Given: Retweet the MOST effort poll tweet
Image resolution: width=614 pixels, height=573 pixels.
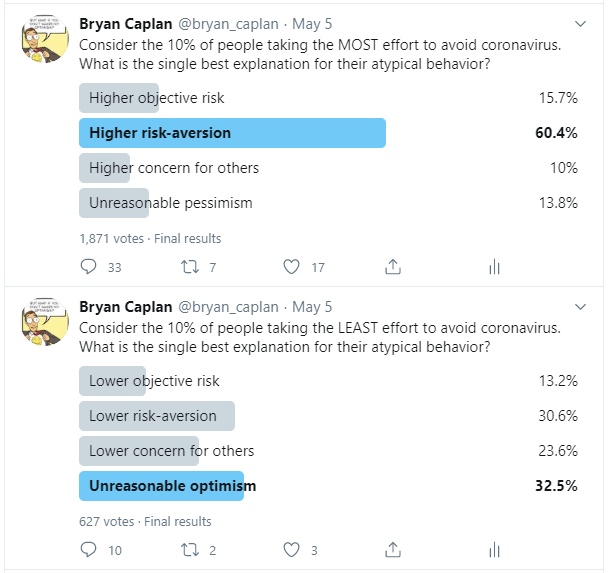Looking at the screenshot, I should [x=190, y=267].
